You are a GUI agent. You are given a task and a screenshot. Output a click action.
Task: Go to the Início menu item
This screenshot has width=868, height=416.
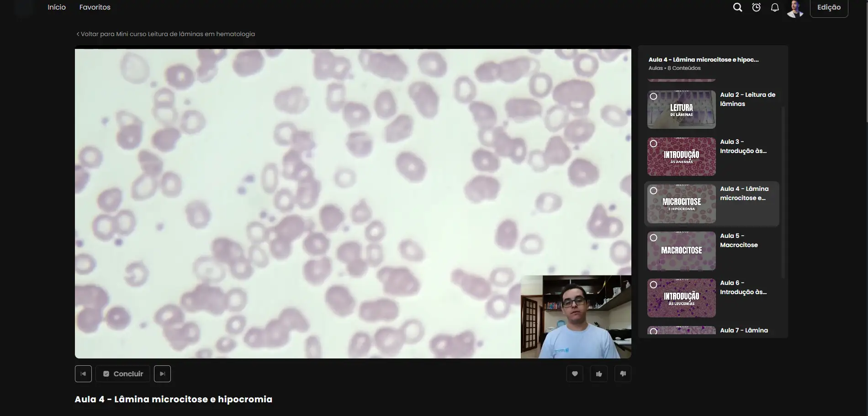[x=57, y=7]
